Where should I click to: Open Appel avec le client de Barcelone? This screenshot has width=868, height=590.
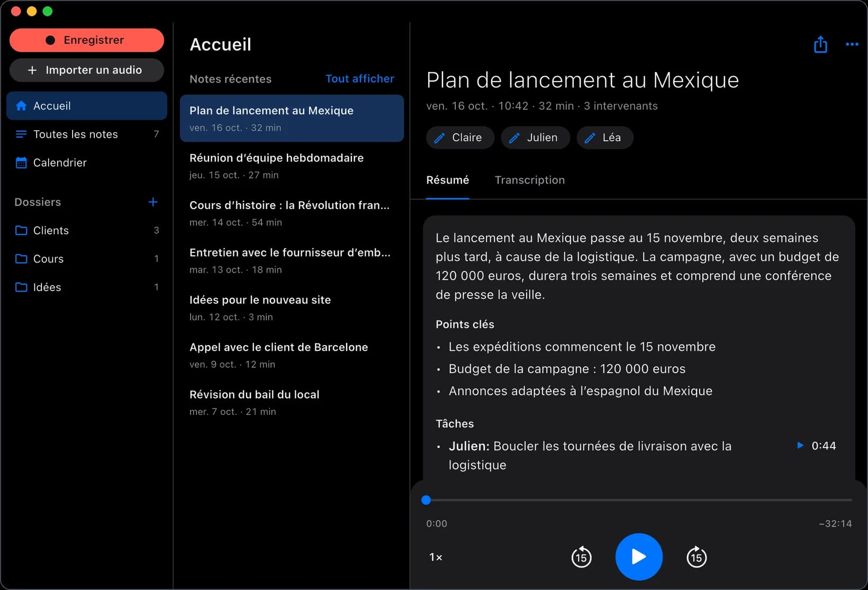click(292, 355)
